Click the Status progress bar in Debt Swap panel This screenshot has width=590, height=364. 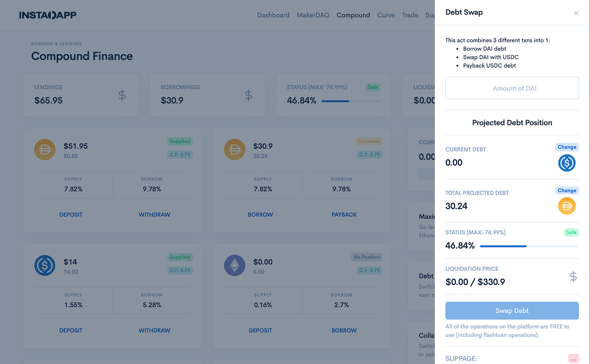529,246
